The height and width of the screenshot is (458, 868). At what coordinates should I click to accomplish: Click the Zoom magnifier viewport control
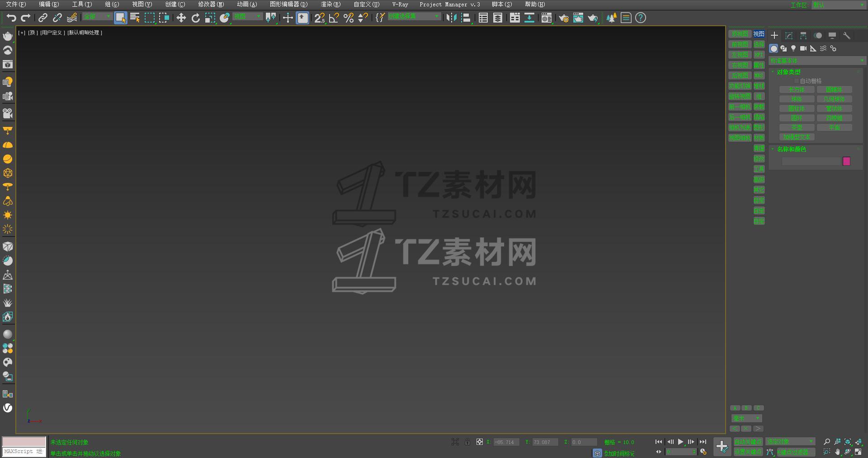pyautogui.click(x=827, y=442)
